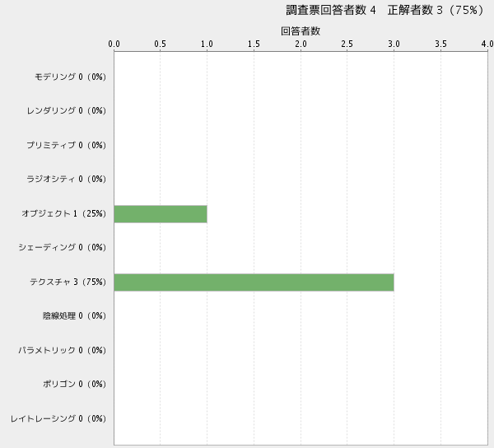The image size is (494, 448).
Task: Click the シェーディング 0 (0%) label
Action: pyautogui.click(x=63, y=247)
